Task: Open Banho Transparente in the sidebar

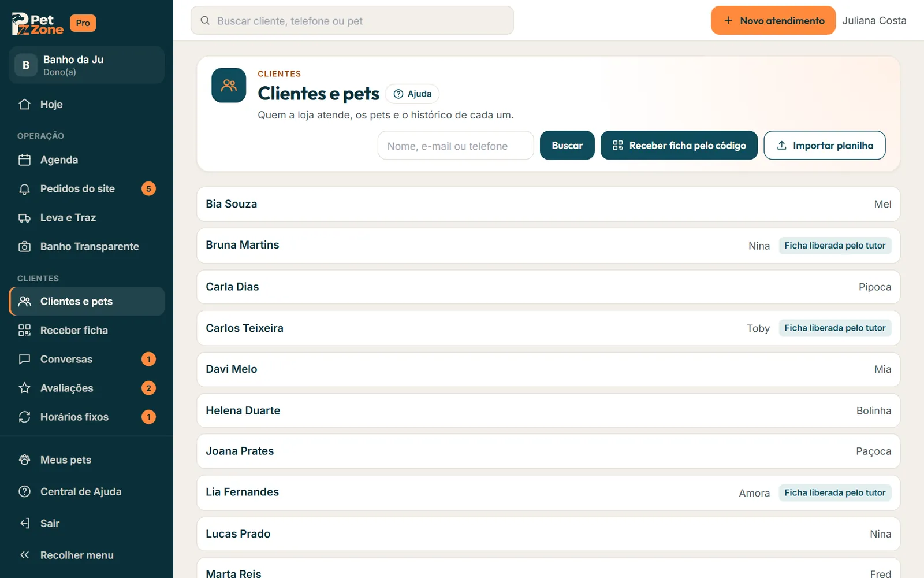Action: pyautogui.click(x=87, y=247)
